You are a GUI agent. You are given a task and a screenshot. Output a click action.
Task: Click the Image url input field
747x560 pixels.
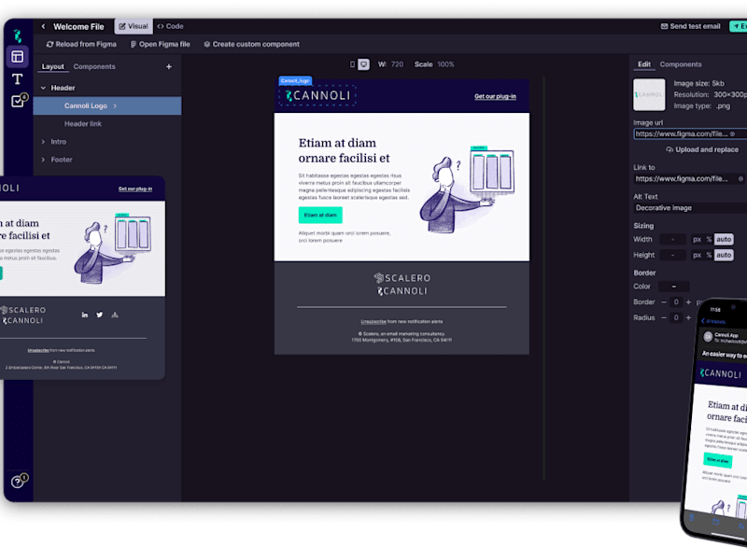(x=690, y=133)
